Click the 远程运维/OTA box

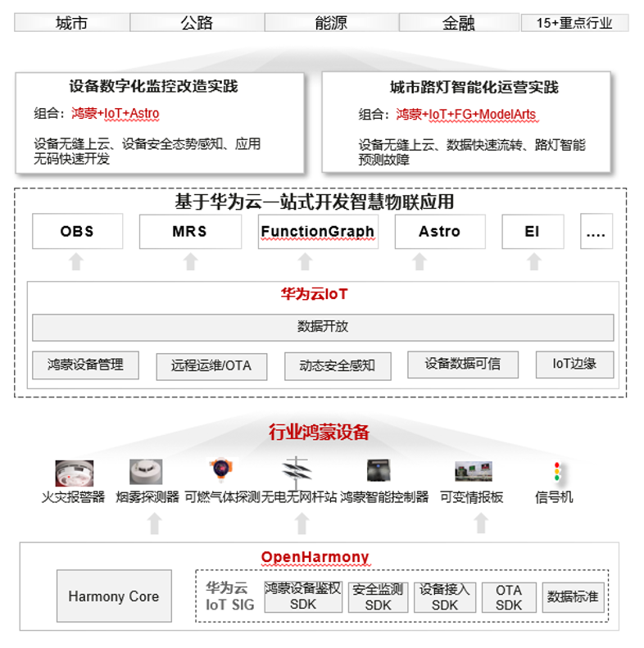pyautogui.click(x=211, y=366)
